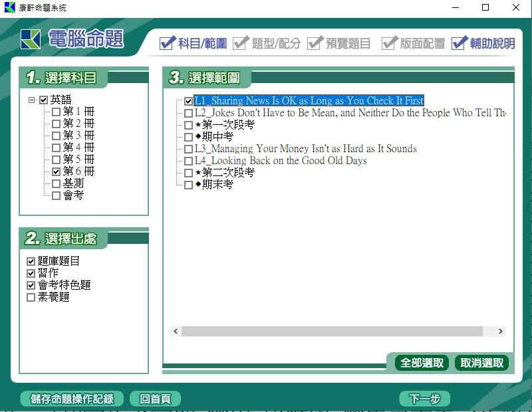Screen dimensions: 532x412
Task: Open the 科目/範圍 step tab
Action: click(x=194, y=43)
